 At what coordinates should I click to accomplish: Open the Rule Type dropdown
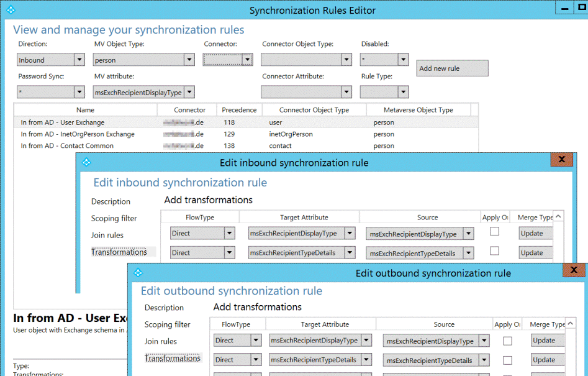pyautogui.click(x=384, y=92)
